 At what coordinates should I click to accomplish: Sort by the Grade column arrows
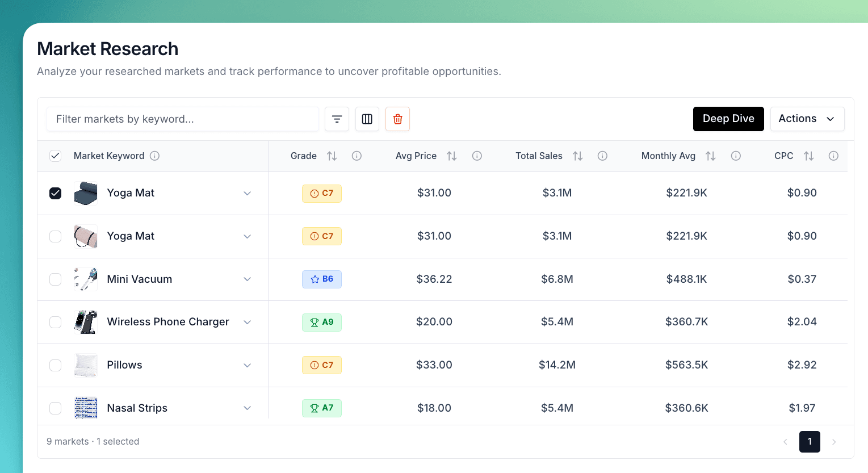332,156
